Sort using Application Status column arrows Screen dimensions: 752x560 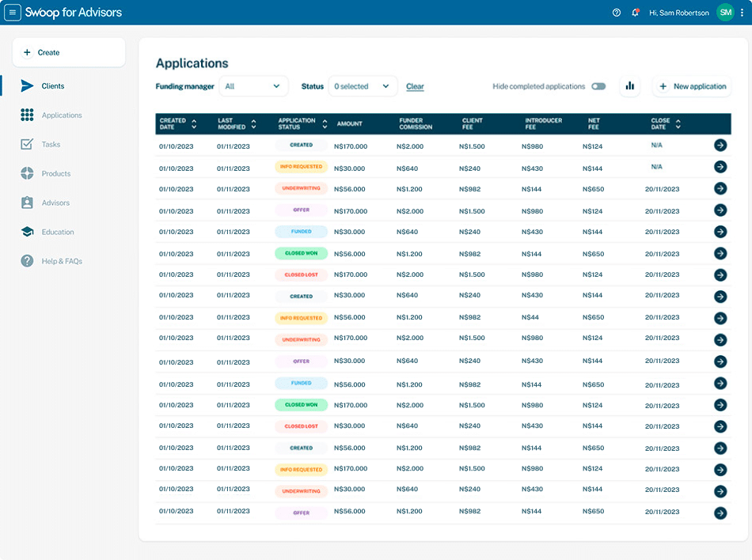(325, 124)
